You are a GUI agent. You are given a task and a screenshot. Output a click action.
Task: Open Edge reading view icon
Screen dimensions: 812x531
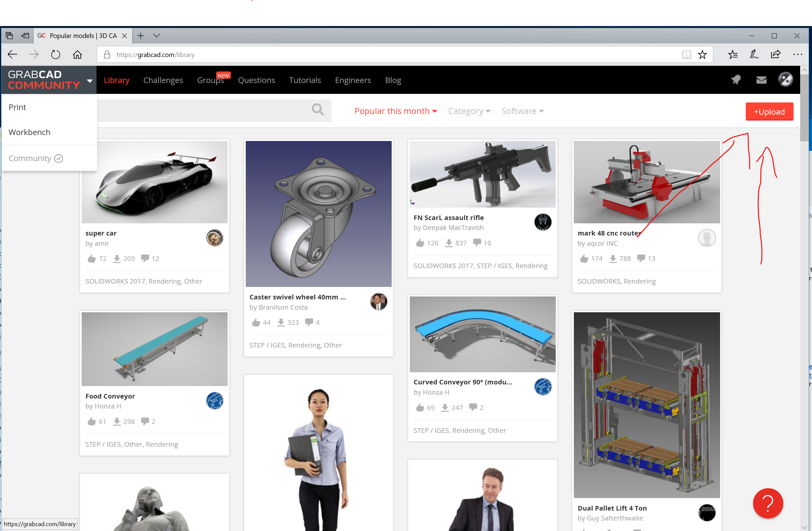pos(686,55)
